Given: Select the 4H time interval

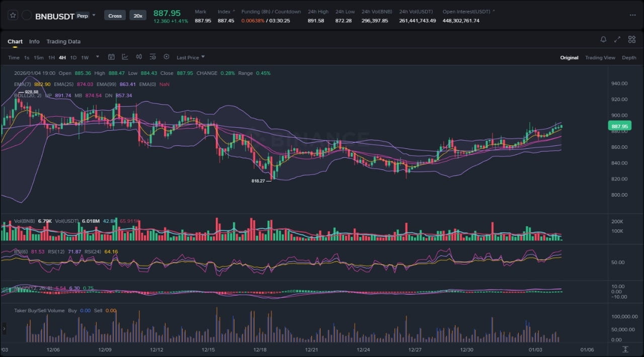Looking at the screenshot, I should 62,58.
